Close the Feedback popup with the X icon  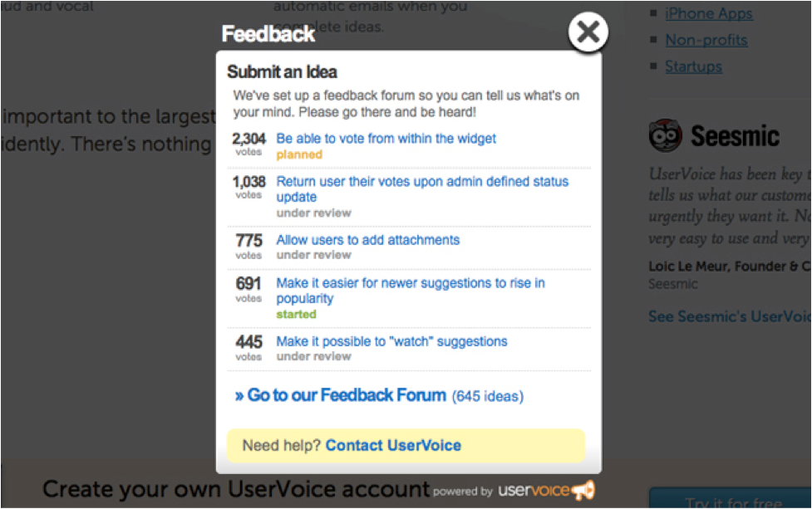588,32
